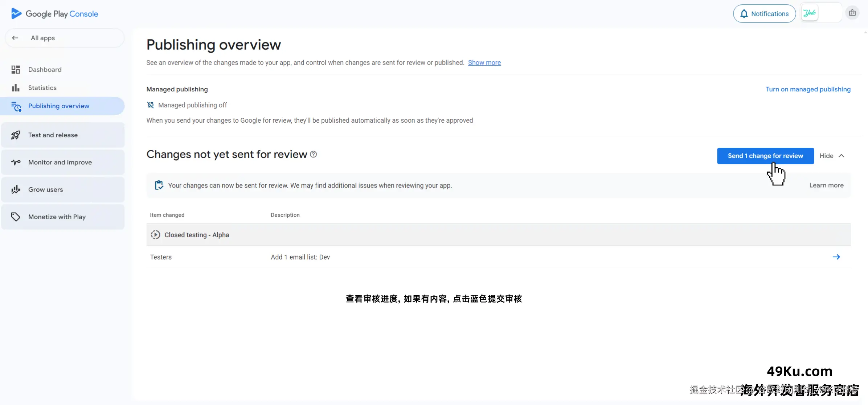The image size is (868, 405).
Task: Click Learn more in the review banner
Action: pos(826,185)
